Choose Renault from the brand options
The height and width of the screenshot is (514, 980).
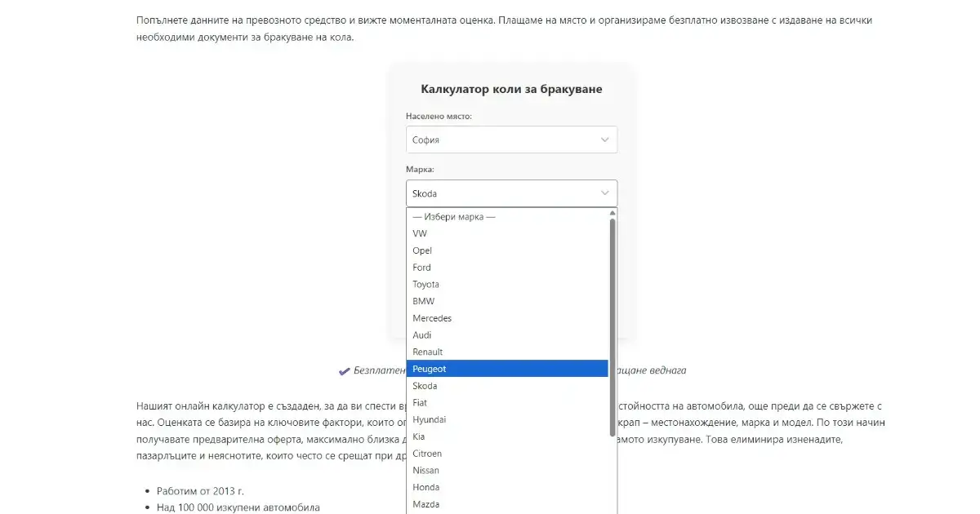click(x=507, y=352)
